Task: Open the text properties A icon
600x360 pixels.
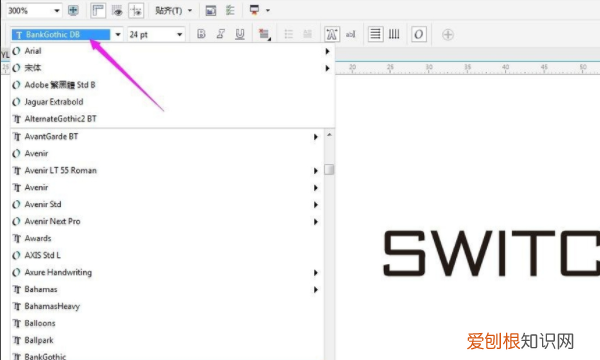Action: click(332, 34)
